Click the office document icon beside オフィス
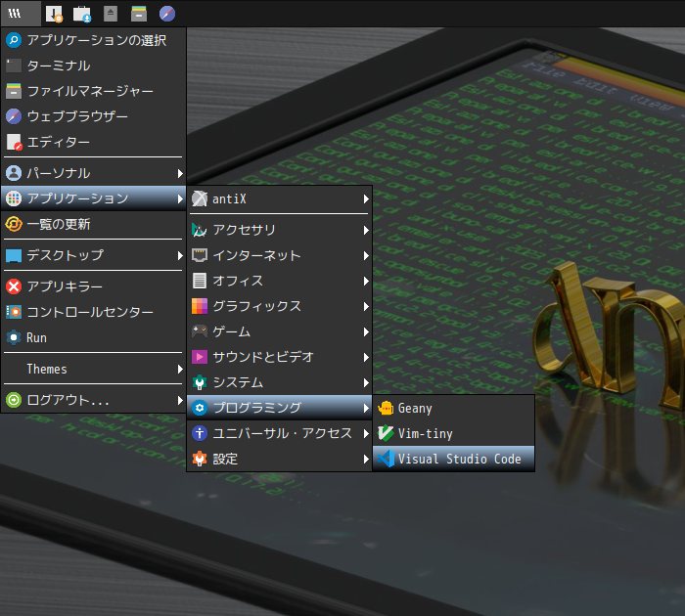The height and width of the screenshot is (616, 685). tap(200, 281)
